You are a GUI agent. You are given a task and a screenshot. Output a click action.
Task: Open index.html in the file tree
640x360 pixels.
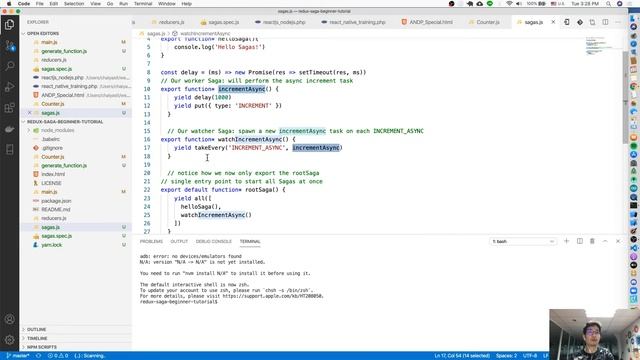coord(53,174)
